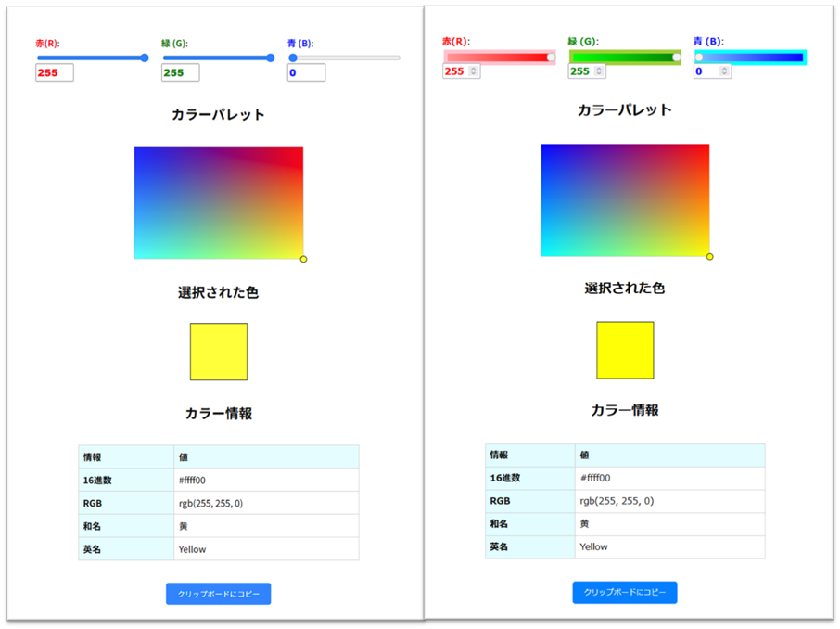
Task: Focus the left panel blue value field 0
Action: pos(307,72)
